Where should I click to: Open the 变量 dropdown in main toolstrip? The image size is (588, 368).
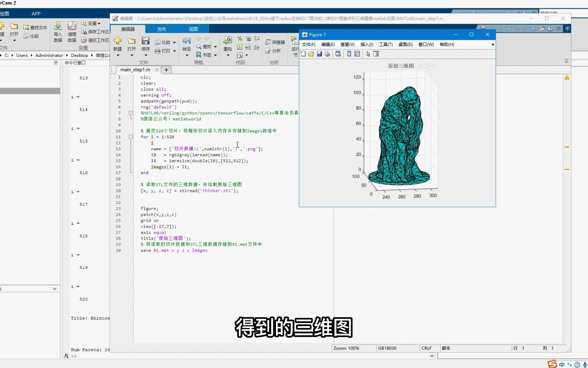(99, 24)
